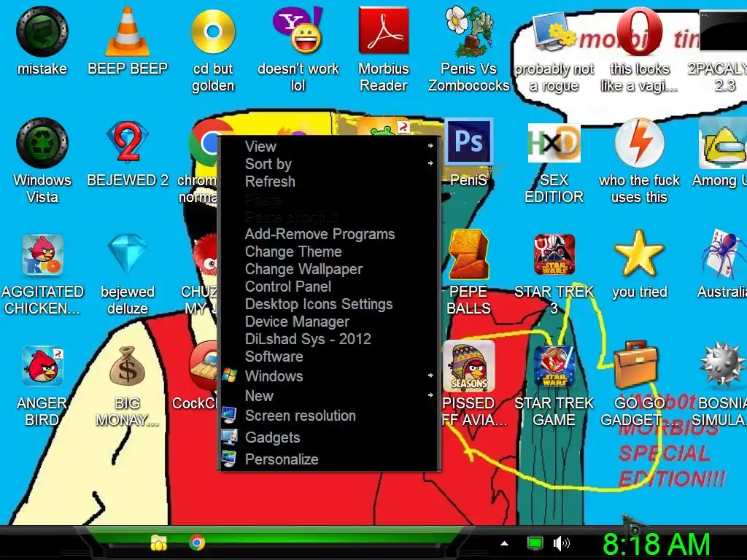Choose Gadgets from the context menu
747x560 pixels.
(x=329, y=437)
